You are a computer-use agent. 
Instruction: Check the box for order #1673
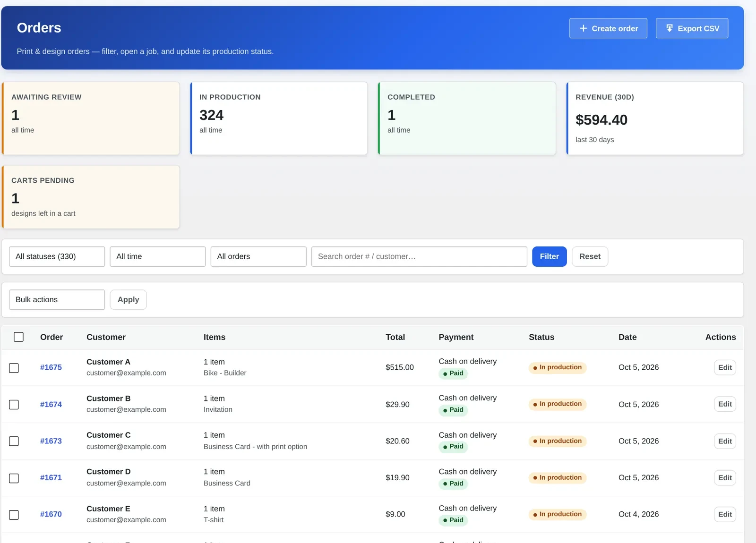14,441
